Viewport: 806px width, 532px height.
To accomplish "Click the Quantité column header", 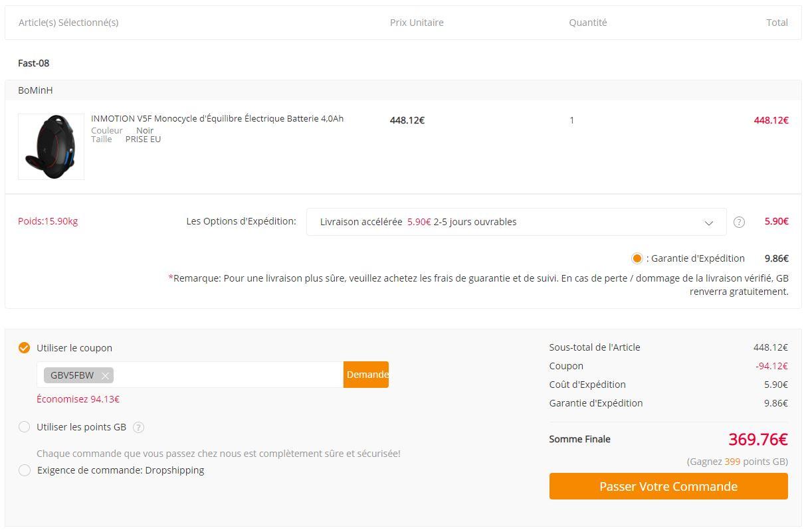I will click(588, 23).
